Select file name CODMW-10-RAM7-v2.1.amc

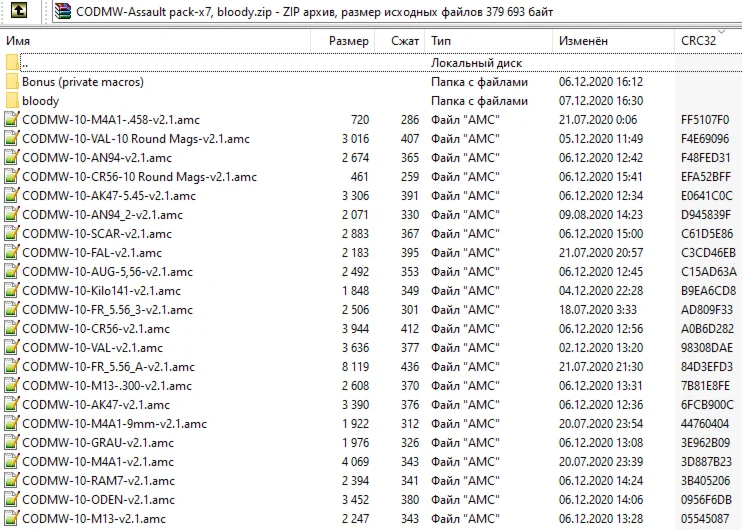(98, 480)
